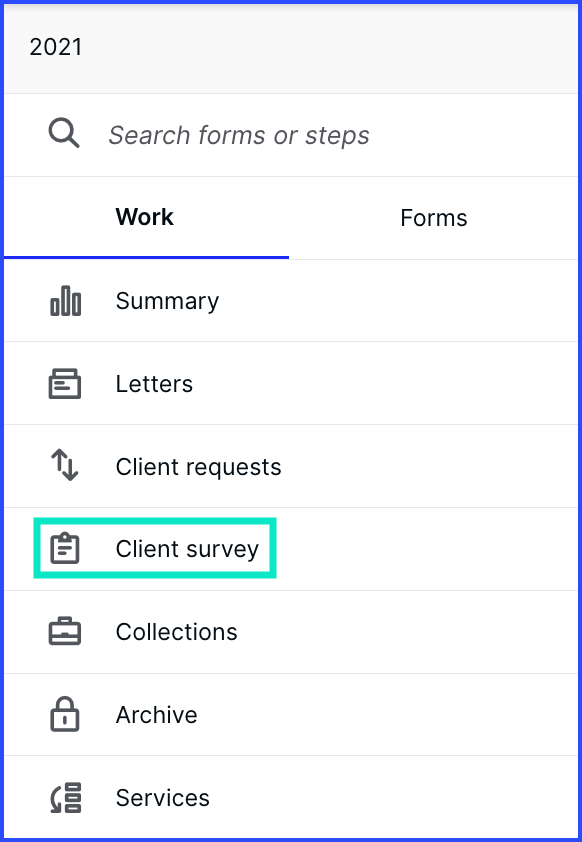The image size is (582, 842).
Task: Click the Client survey clipboard icon
Action: [65, 548]
